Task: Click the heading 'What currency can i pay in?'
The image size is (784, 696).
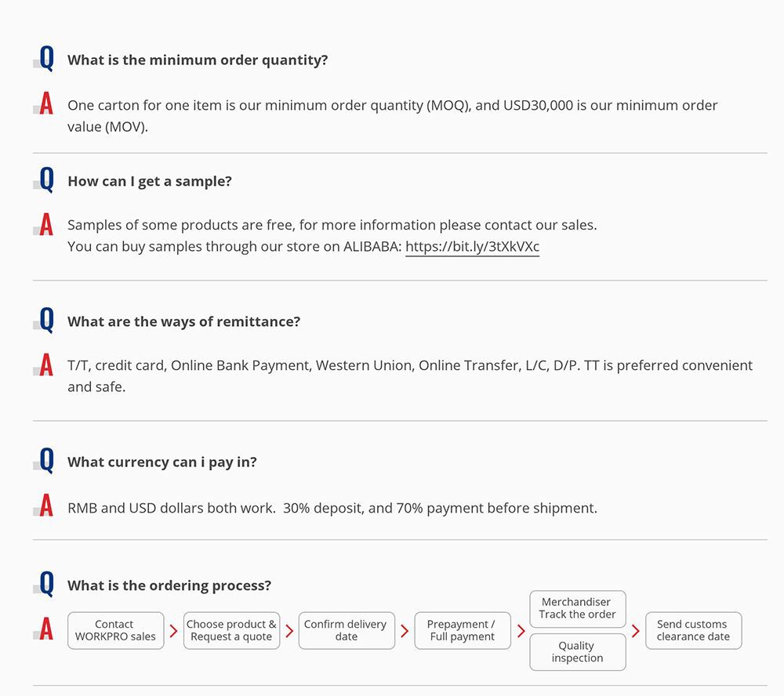Action: pos(162,462)
